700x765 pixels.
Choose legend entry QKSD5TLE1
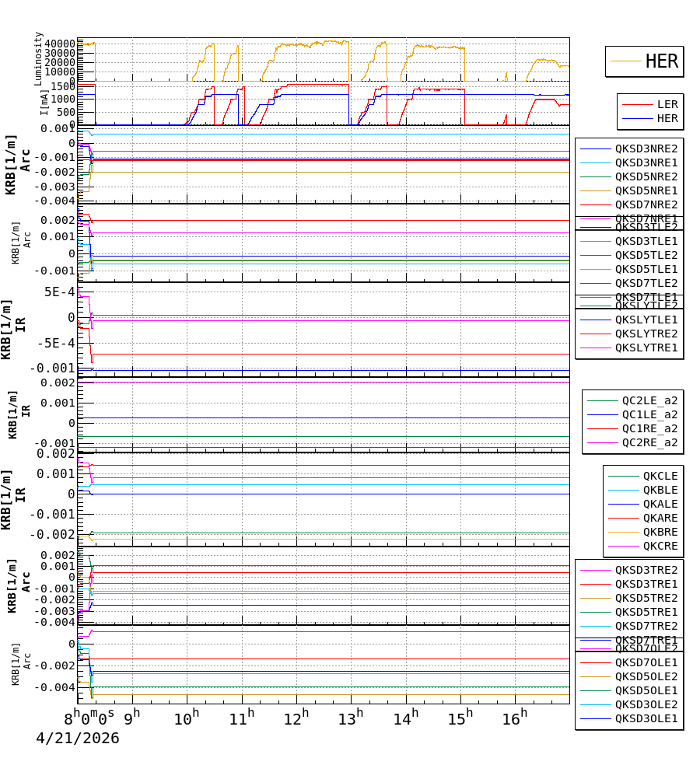(646, 269)
